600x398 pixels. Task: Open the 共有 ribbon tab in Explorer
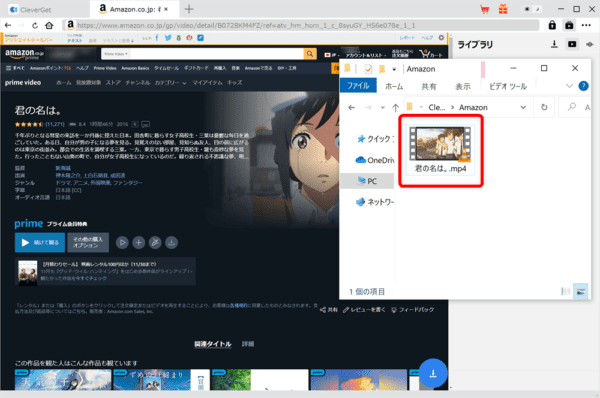[429, 86]
